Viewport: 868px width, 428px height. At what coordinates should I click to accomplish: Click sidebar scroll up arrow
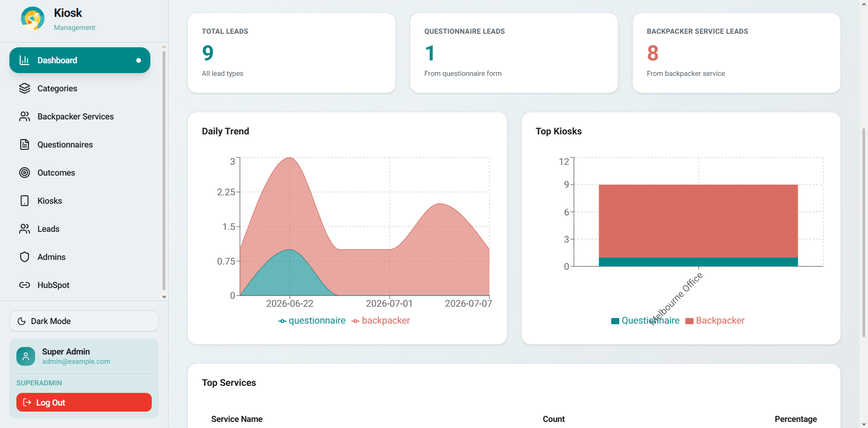click(x=164, y=47)
